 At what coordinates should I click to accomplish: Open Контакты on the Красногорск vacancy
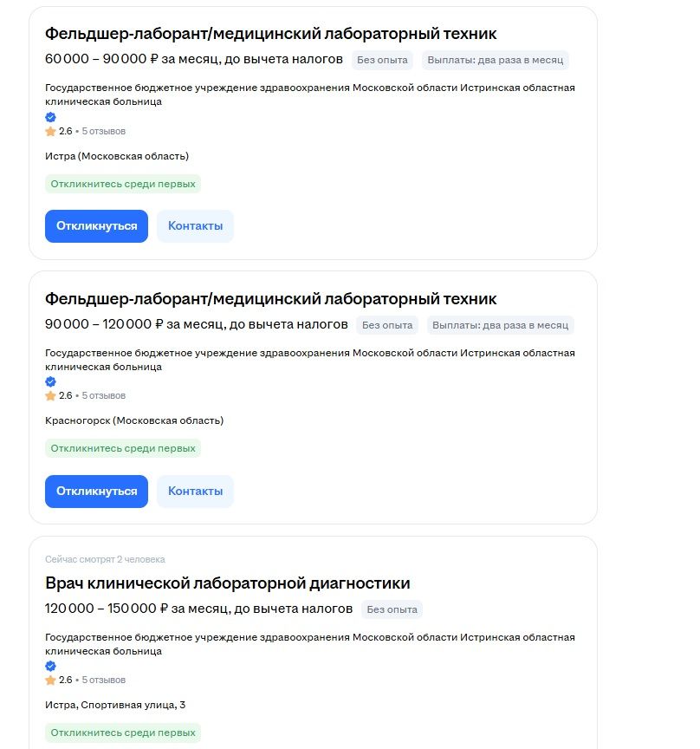(195, 492)
